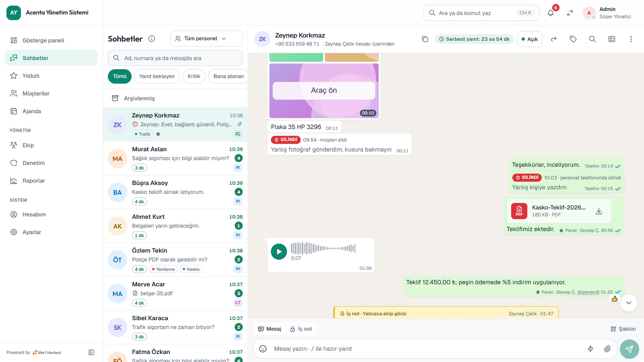Open the notifications bell
The height and width of the screenshot is (362, 644).
pos(551,13)
